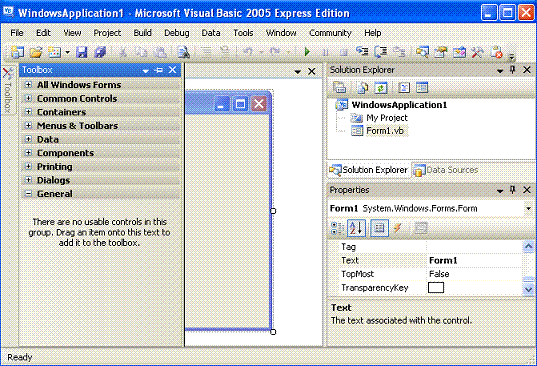Click the Refresh icon in Solution Explorer

click(380, 88)
